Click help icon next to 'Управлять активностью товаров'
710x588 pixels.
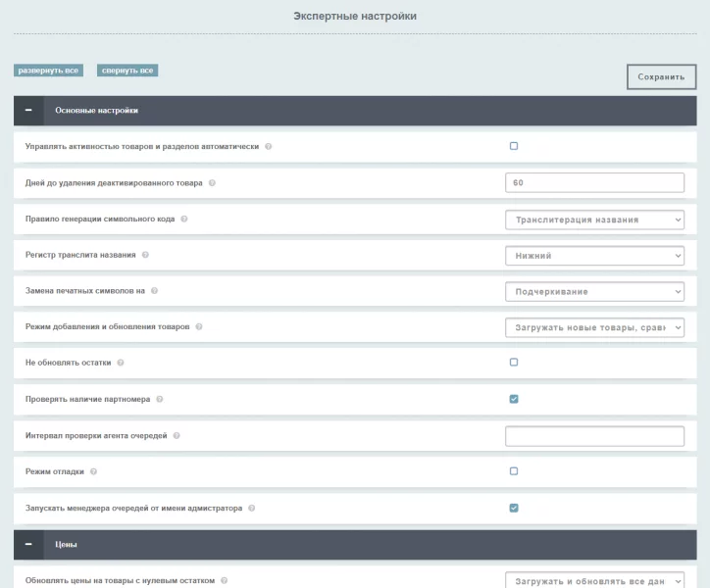269,147
